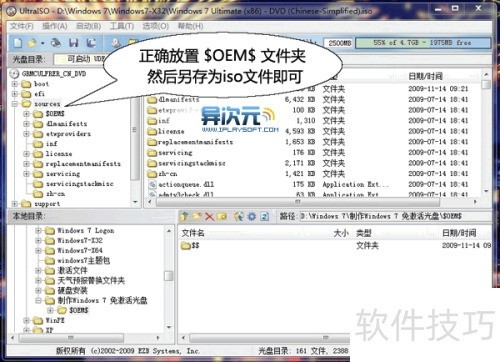The width and height of the screenshot is (500, 362).
Task: Click the globe icon in local toolbar
Action: (x=239, y=217)
